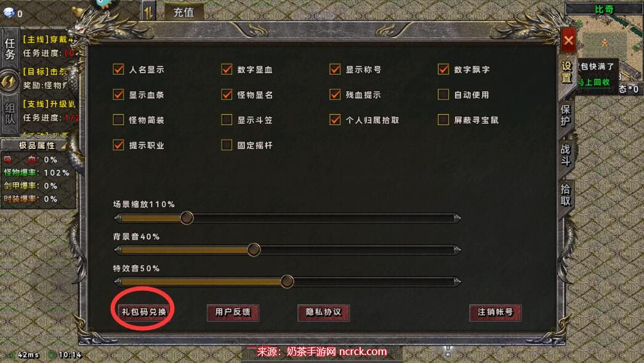Switch to the 战斗 side tab
Image resolution: width=644 pixels, height=363 pixels.
click(x=566, y=155)
